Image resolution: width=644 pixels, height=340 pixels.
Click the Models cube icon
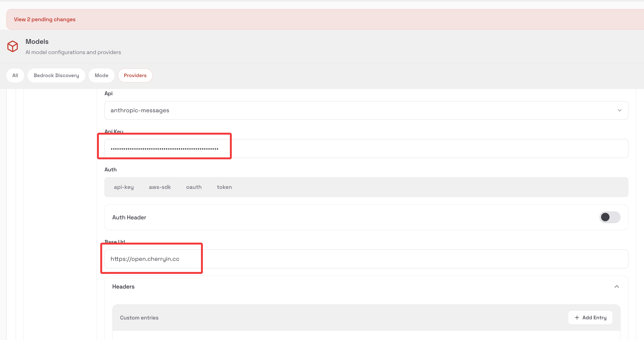tap(13, 46)
